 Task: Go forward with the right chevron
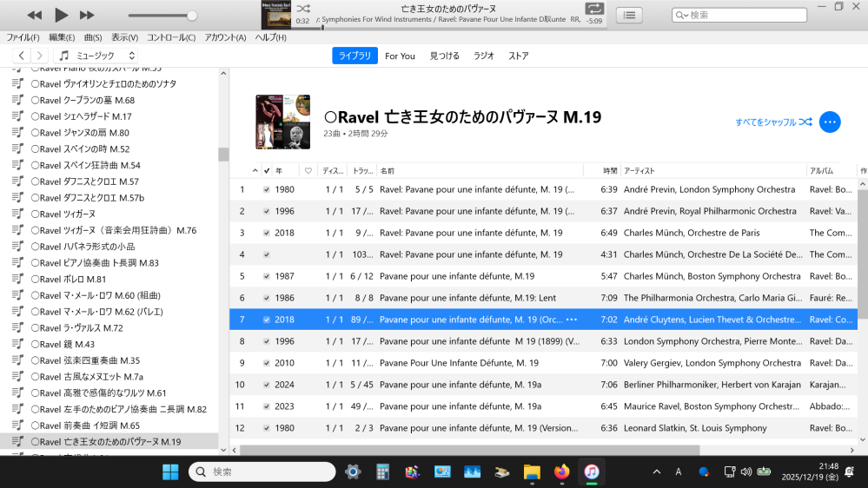point(39,56)
